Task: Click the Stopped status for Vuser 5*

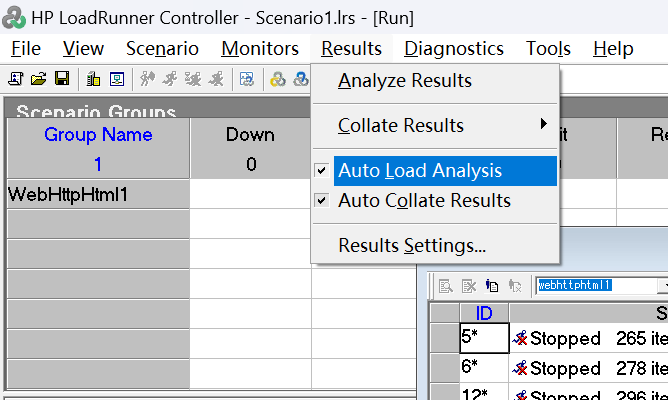Action: click(565, 339)
